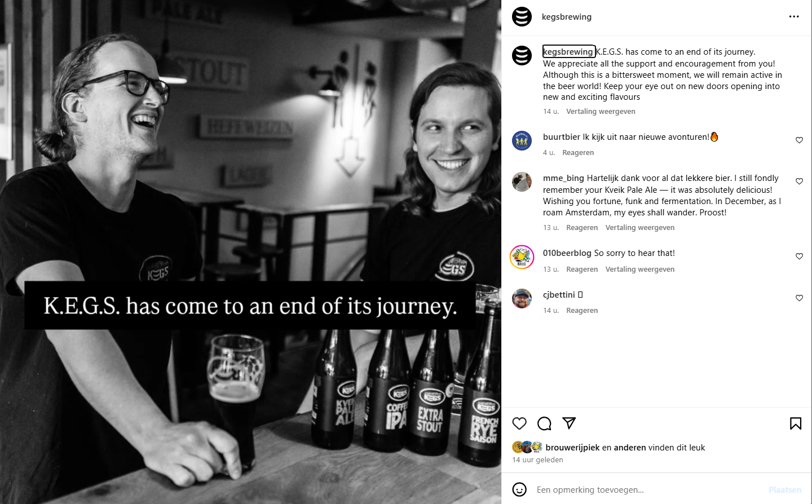Reply to buurtbier's comment via Reageren
Image resolution: width=812 pixels, height=504 pixels.
[x=578, y=153]
